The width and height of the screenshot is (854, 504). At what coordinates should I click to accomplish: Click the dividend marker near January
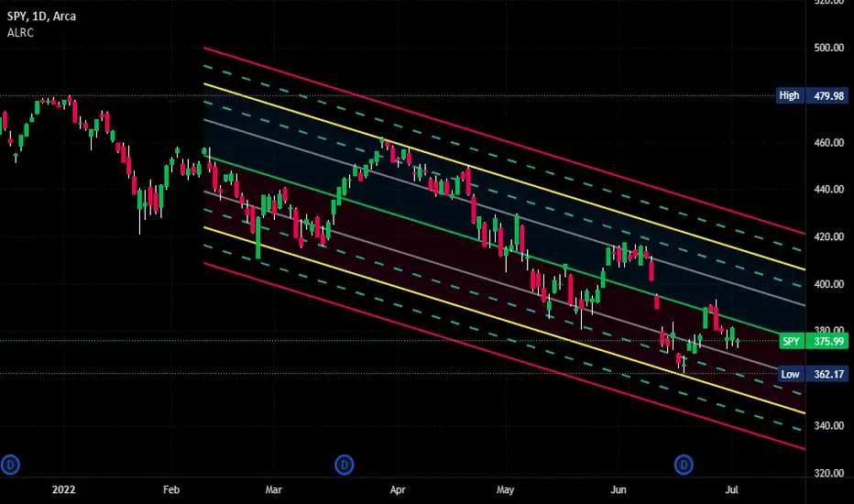click(x=10, y=465)
